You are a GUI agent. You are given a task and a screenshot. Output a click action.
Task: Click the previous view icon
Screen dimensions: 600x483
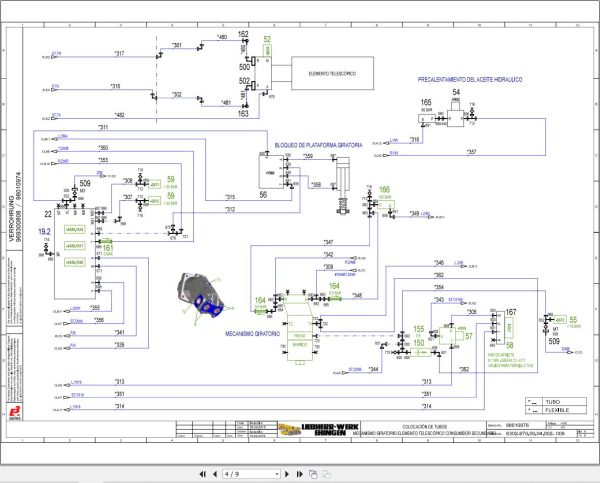(x=313, y=474)
